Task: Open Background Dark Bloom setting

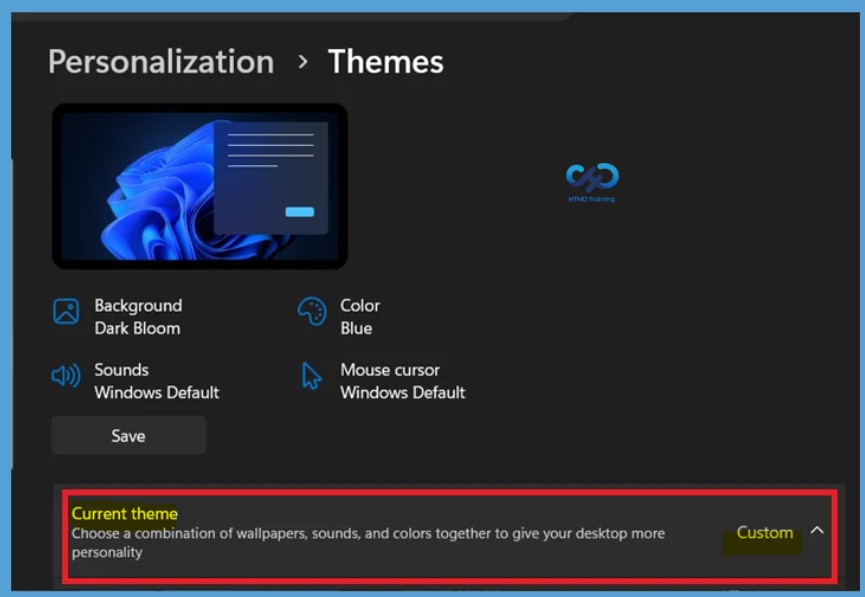Action: click(118, 317)
